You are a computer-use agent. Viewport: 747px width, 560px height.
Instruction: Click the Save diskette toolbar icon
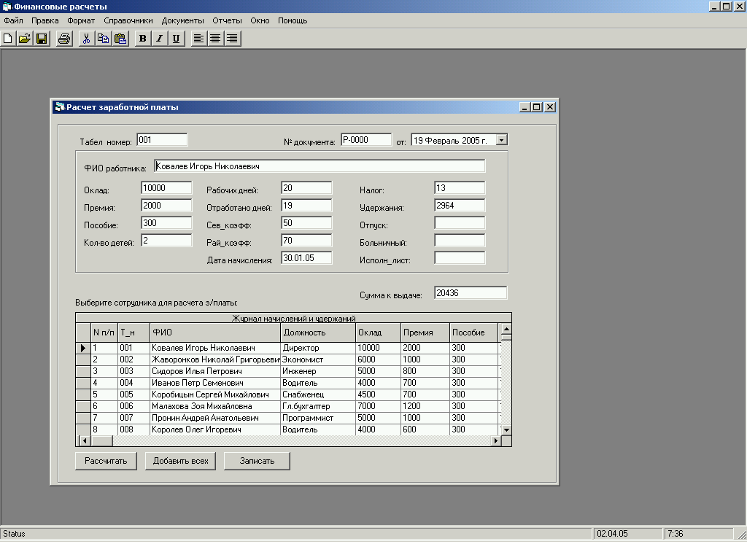42,39
